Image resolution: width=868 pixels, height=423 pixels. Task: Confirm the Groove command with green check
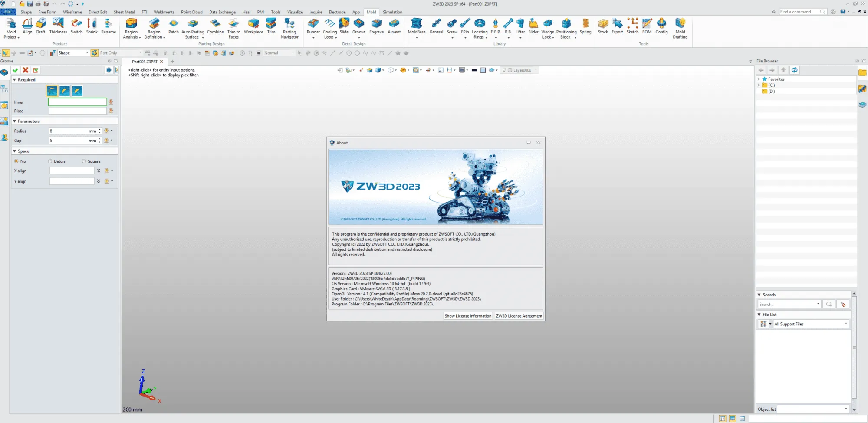(16, 70)
